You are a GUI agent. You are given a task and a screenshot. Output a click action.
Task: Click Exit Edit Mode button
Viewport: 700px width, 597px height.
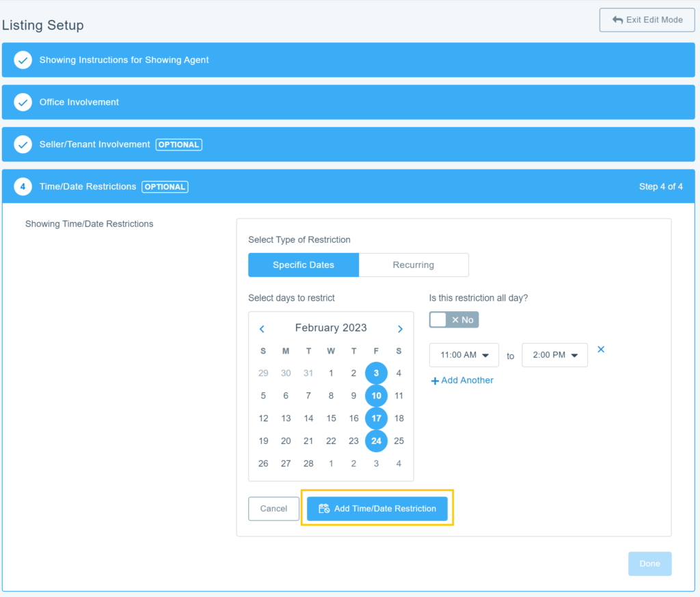(x=647, y=20)
